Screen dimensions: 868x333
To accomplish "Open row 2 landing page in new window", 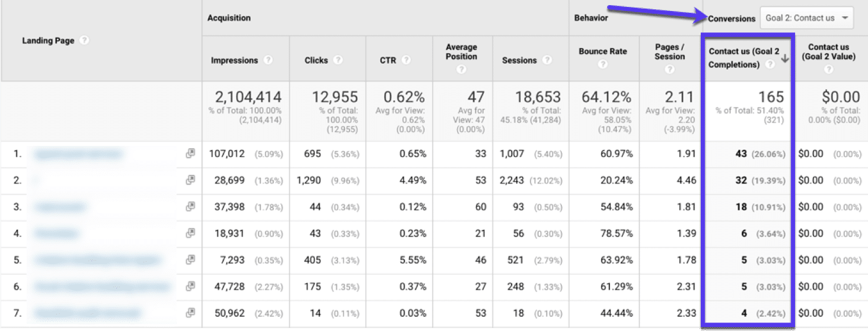I will coord(190,180).
